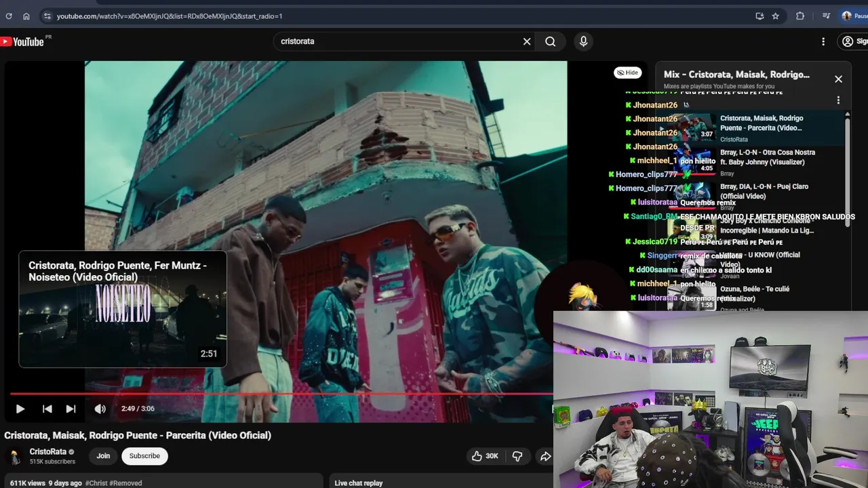Open site information icon in address bar
Viewport: 868px width, 488px height.
pyautogui.click(x=47, y=16)
